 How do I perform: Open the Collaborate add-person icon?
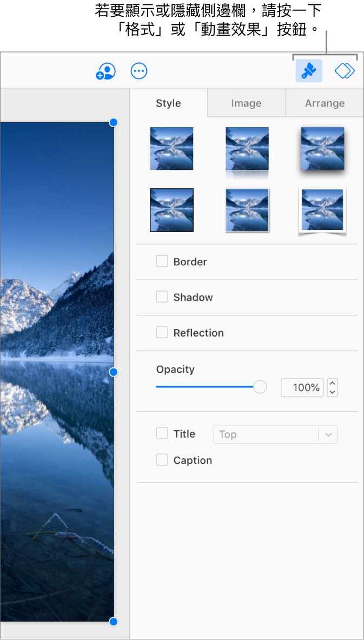click(x=106, y=71)
